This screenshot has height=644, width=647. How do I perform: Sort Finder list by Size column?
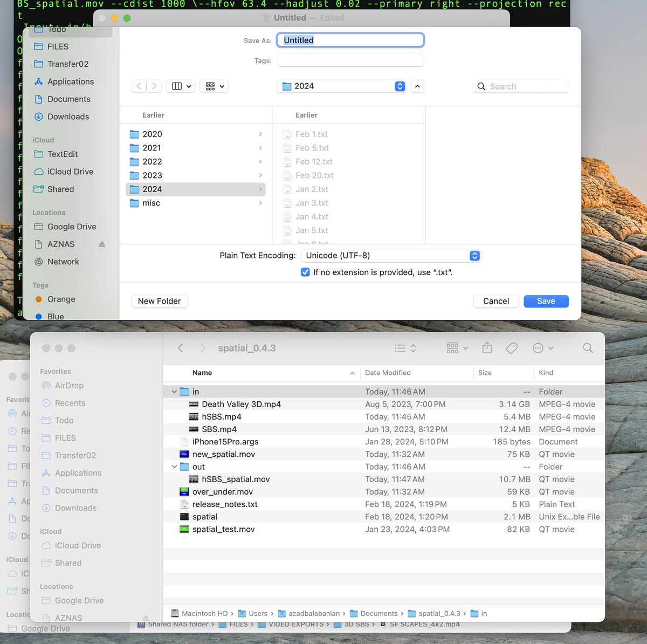click(504, 373)
